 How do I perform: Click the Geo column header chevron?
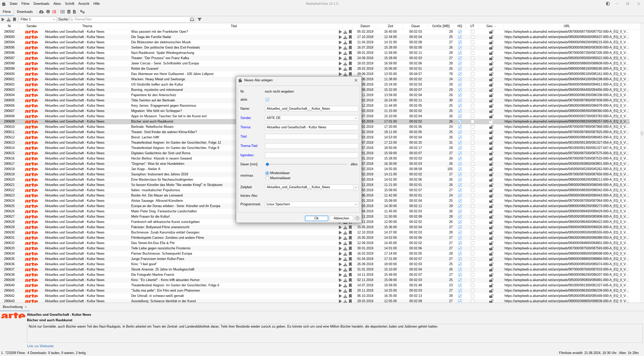[495, 26]
